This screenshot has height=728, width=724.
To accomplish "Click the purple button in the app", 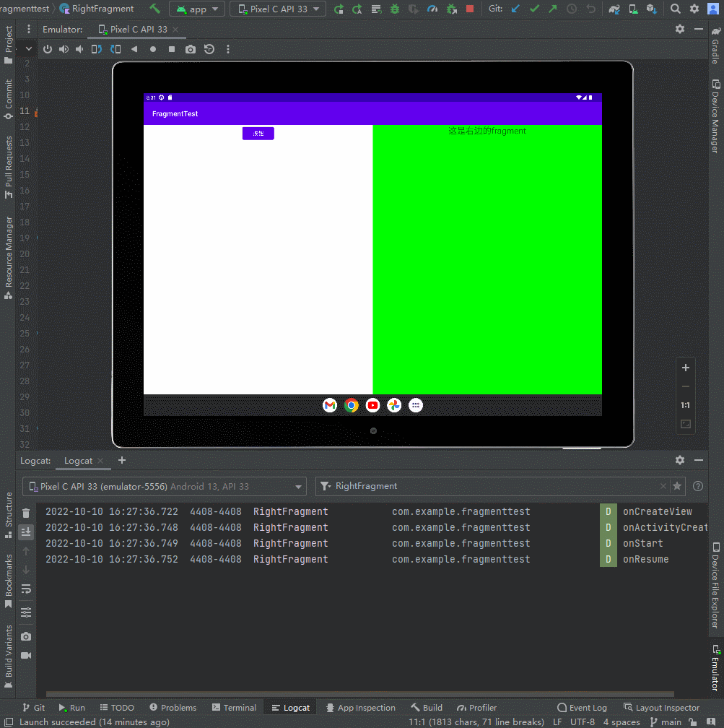I will coord(258,134).
